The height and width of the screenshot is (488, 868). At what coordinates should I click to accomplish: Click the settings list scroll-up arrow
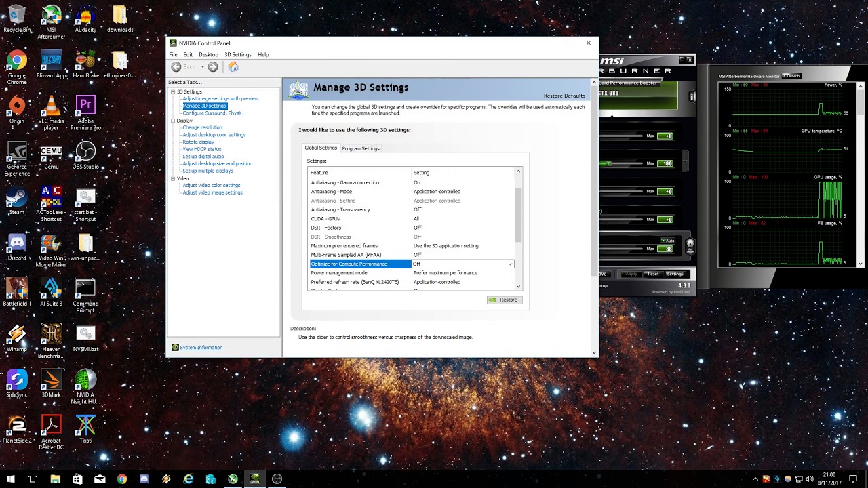click(x=518, y=171)
